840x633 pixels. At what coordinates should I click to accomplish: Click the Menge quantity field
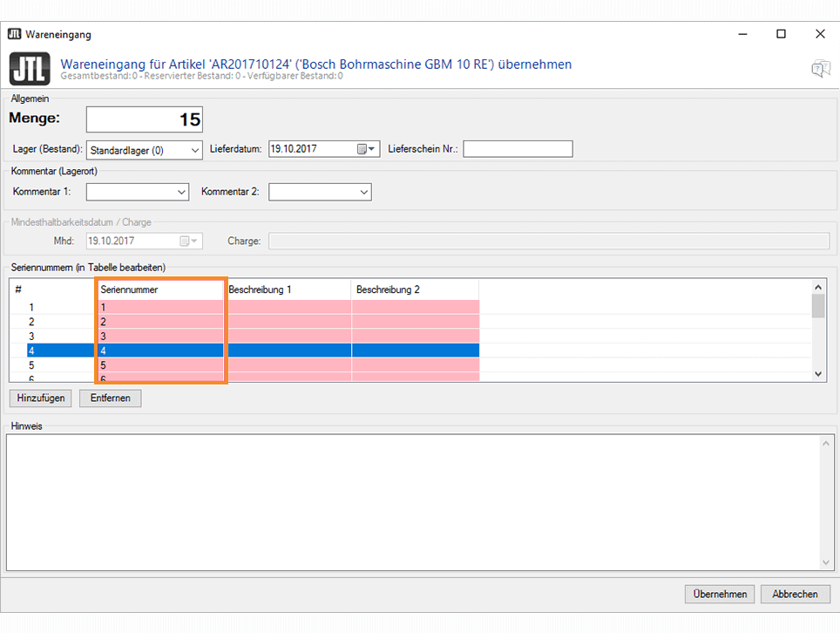click(145, 120)
